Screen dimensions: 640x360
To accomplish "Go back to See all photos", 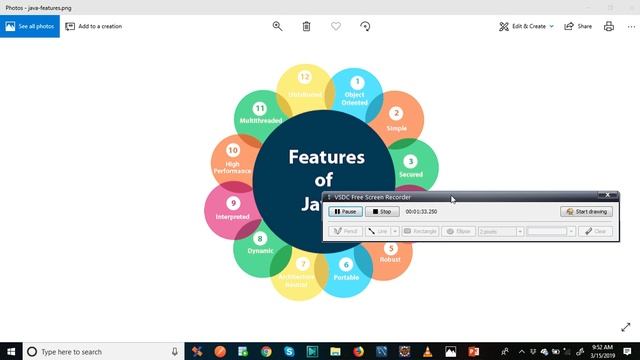I will click(30, 26).
